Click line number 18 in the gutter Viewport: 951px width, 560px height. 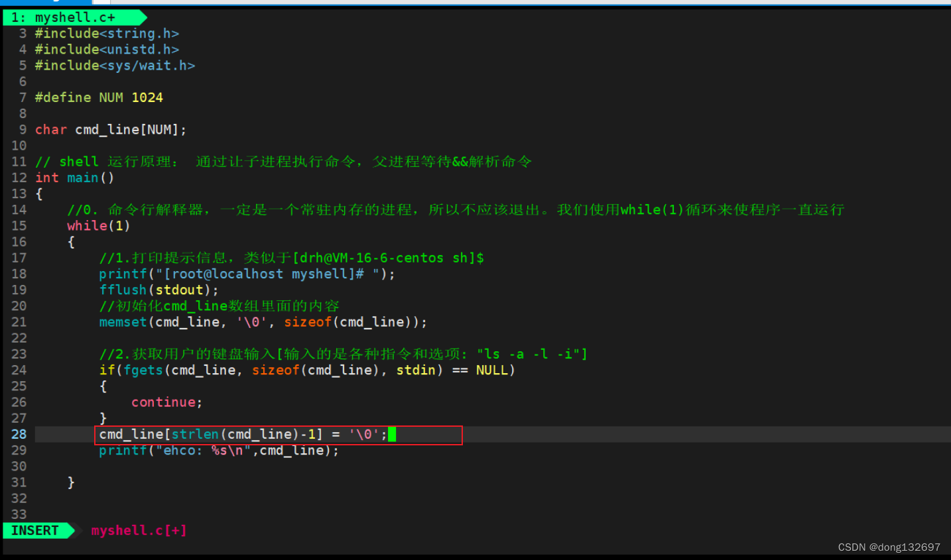coord(19,274)
